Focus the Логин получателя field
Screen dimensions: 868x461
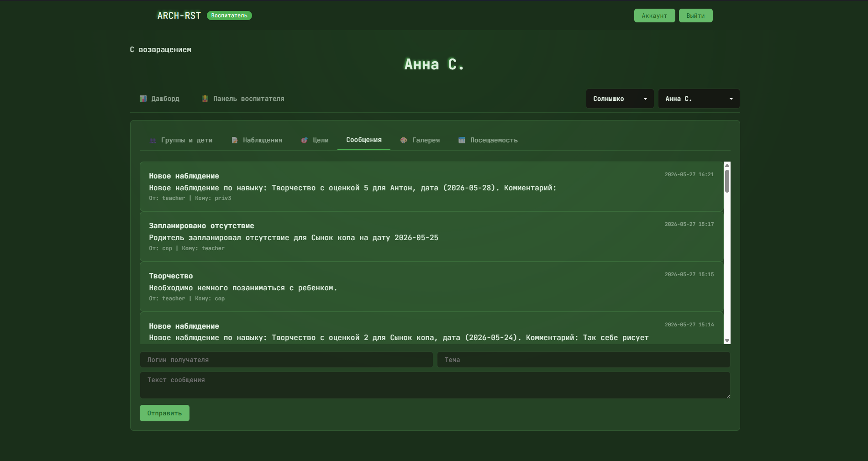pyautogui.click(x=286, y=360)
